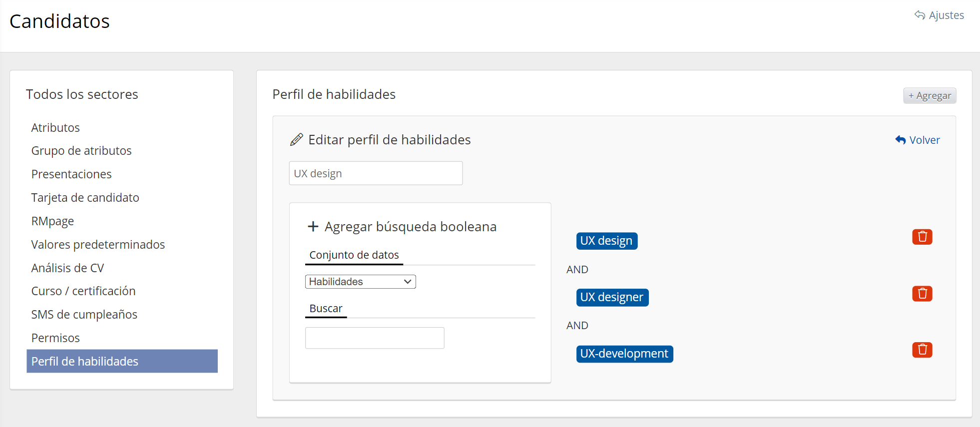Image resolution: width=980 pixels, height=427 pixels.
Task: Click the pencil edit icon
Action: 296,140
